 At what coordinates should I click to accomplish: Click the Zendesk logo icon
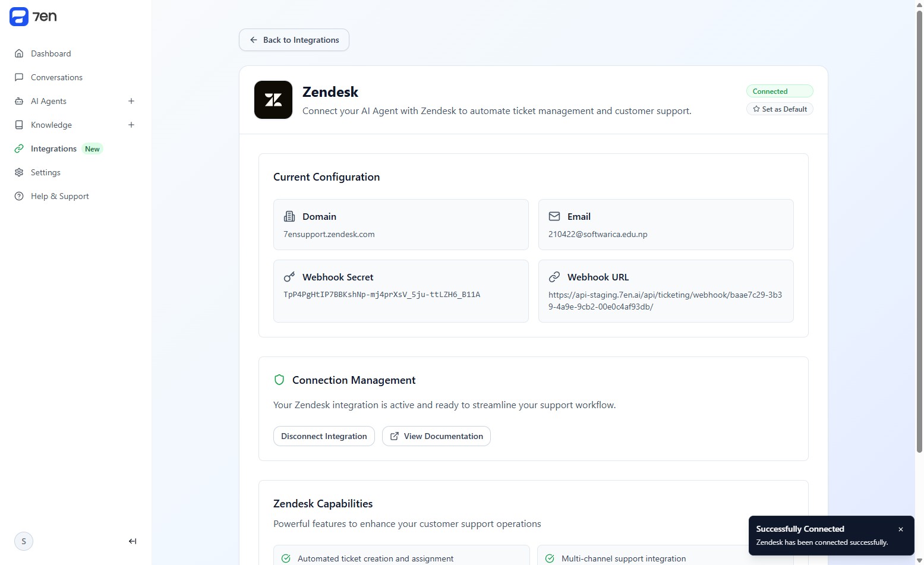pos(273,100)
